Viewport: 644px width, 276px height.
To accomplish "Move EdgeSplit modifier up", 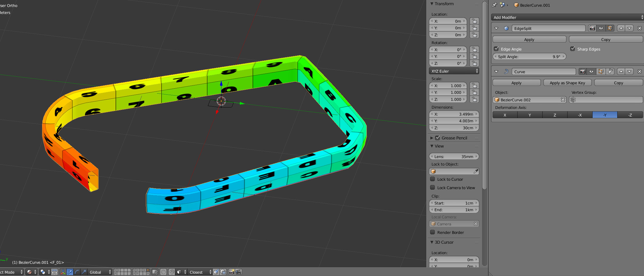I will click(621, 28).
